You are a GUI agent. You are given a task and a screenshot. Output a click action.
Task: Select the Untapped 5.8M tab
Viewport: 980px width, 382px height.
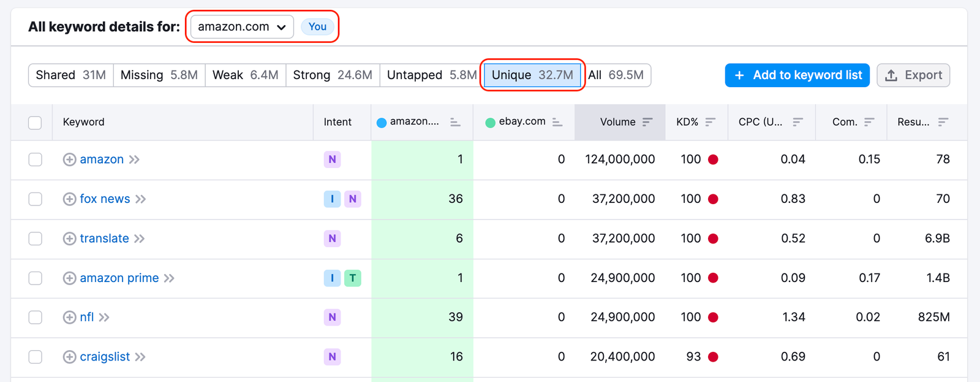tap(432, 75)
